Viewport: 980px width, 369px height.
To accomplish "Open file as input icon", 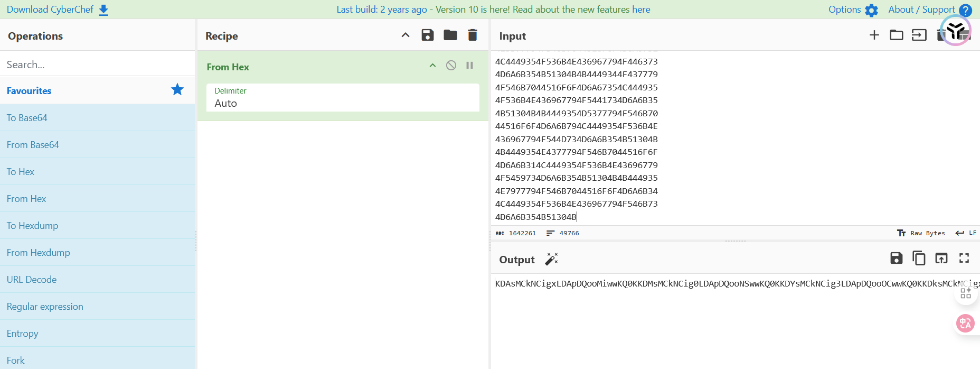I will click(x=919, y=35).
